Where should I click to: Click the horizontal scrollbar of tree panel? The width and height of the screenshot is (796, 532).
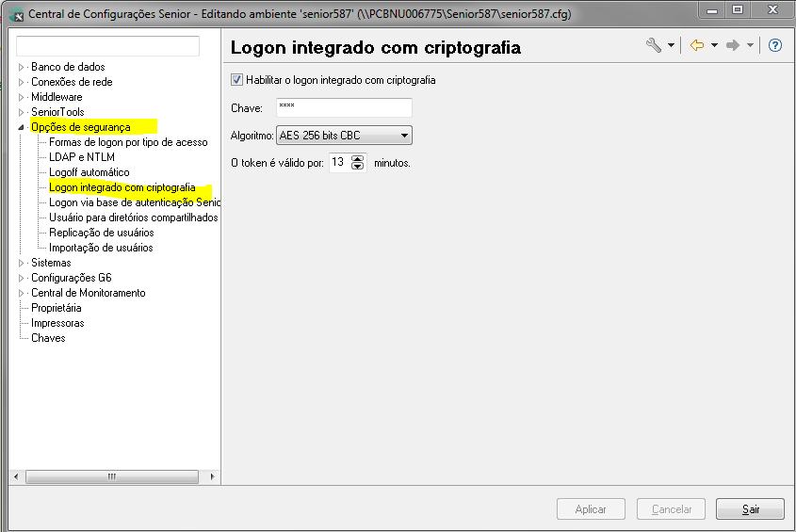coord(111,476)
